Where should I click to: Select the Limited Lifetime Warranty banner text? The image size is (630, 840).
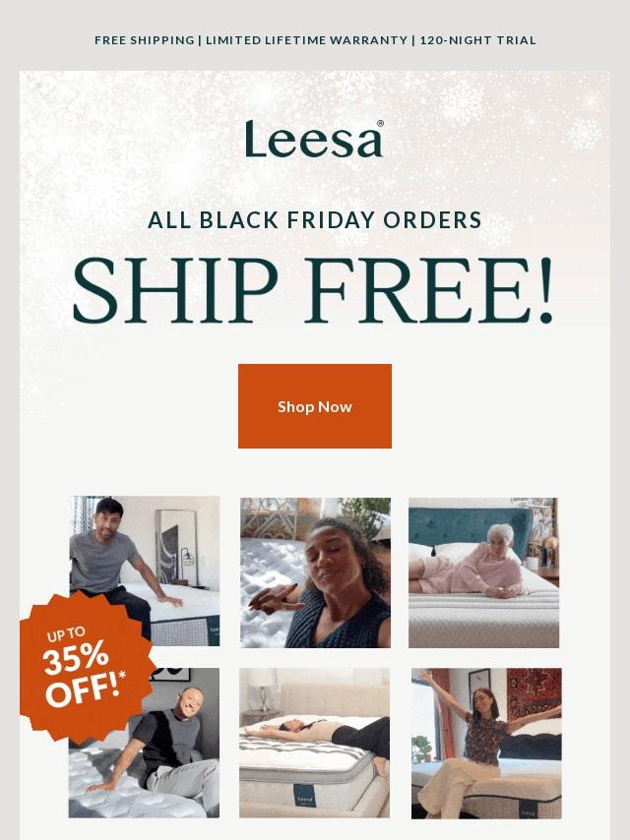click(x=306, y=40)
